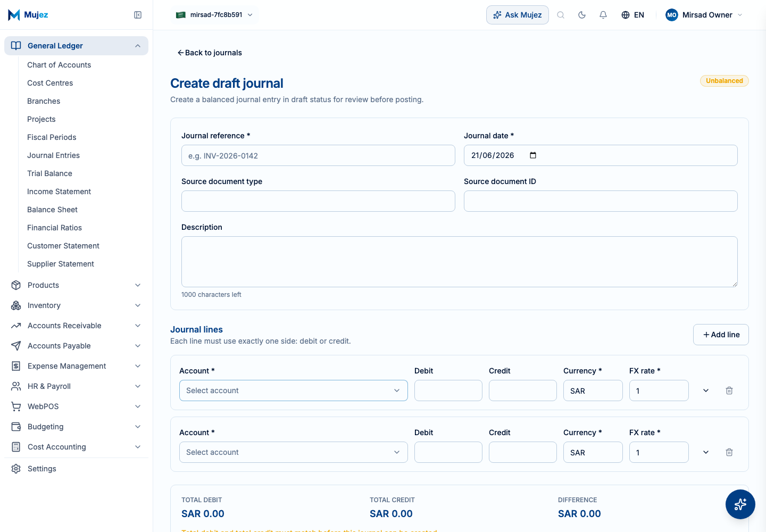The width and height of the screenshot is (766, 532).
Task: Click the first line FX rate field
Action: point(659,390)
